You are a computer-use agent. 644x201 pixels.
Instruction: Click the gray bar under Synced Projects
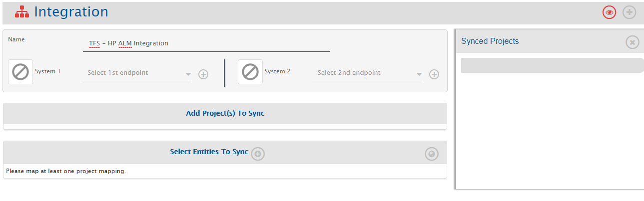tap(552, 65)
